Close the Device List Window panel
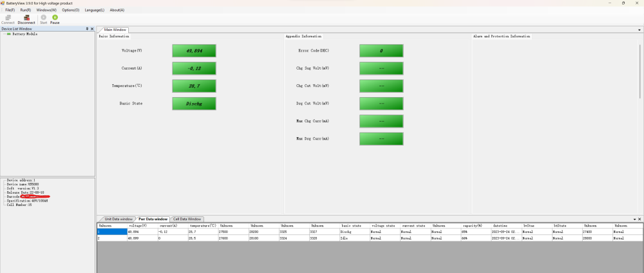The height and width of the screenshot is (273, 644). click(x=92, y=29)
